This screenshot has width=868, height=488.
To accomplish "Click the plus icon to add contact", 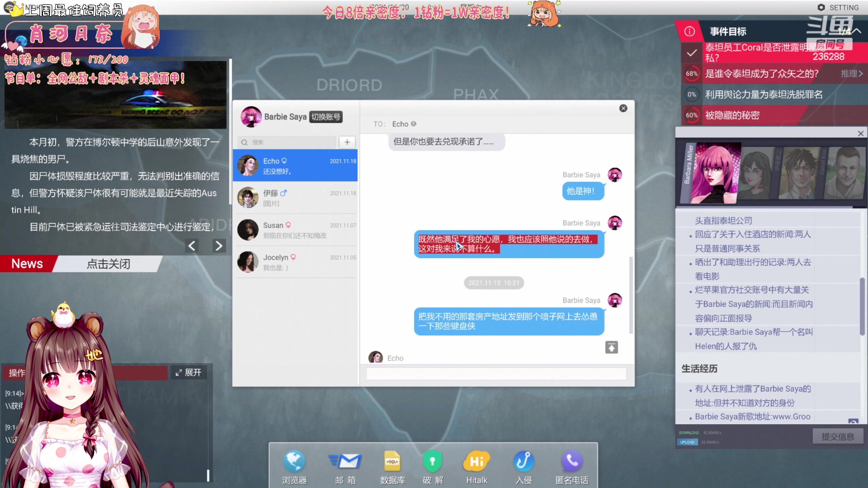I will click(x=347, y=142).
